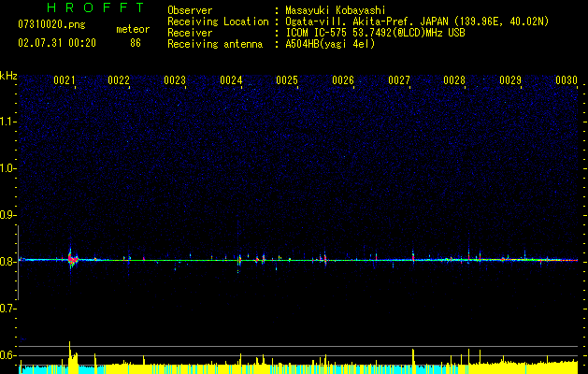Click the gray vertical range bar near 0.8 kHz
This screenshot has height=374, width=588.
(x=18, y=263)
